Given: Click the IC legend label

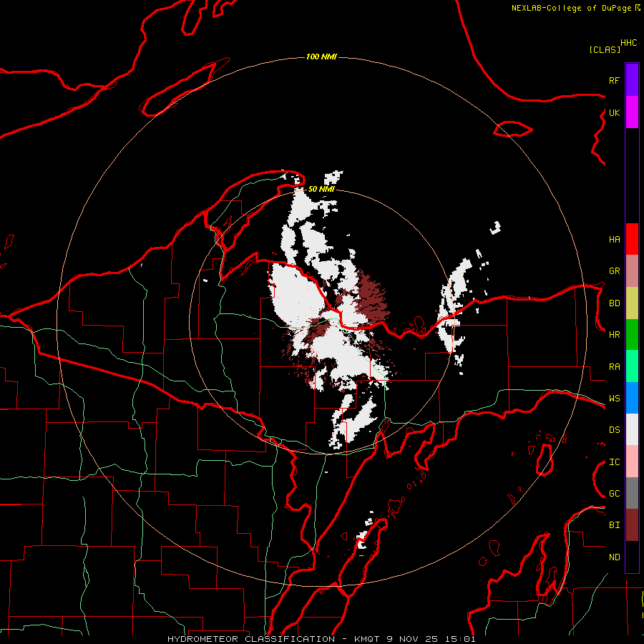Looking at the screenshot, I should coord(614,462).
